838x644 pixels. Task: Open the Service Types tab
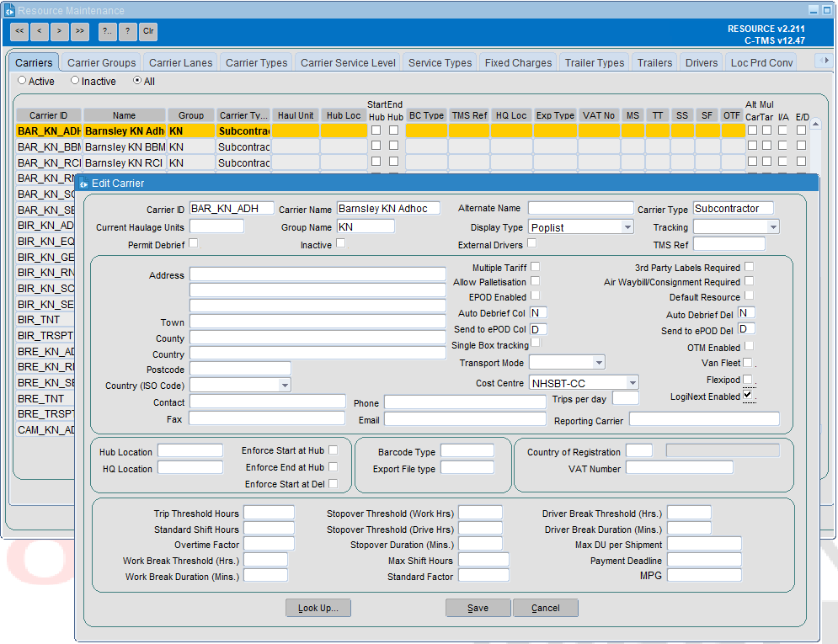(440, 62)
